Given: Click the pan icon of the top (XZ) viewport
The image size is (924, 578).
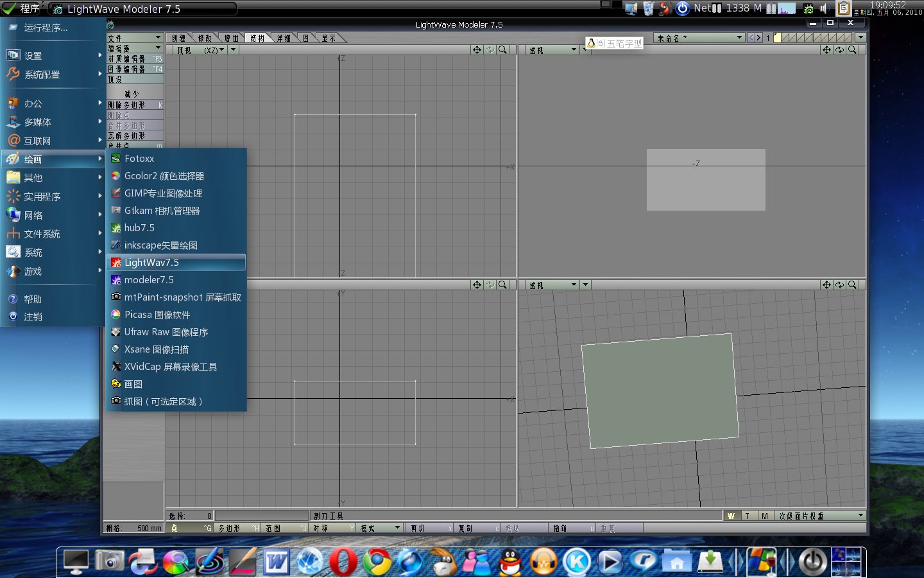Looking at the screenshot, I should pos(477,49).
